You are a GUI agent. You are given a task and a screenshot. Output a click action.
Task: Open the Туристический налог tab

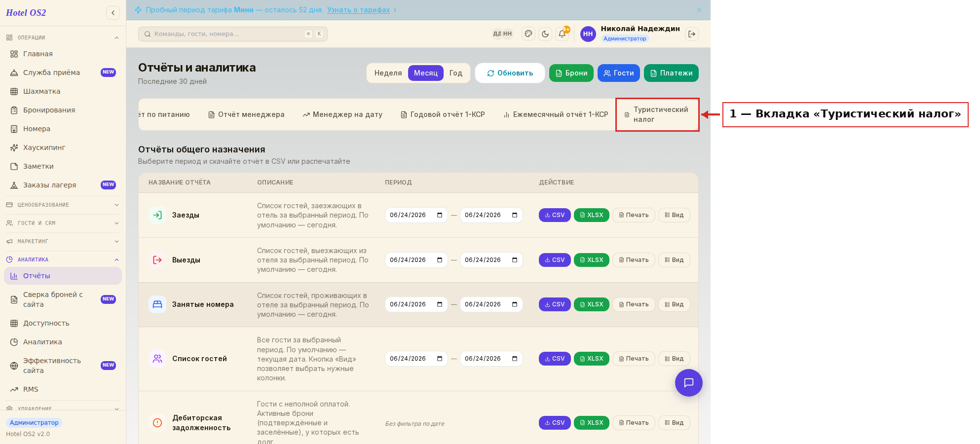(657, 114)
